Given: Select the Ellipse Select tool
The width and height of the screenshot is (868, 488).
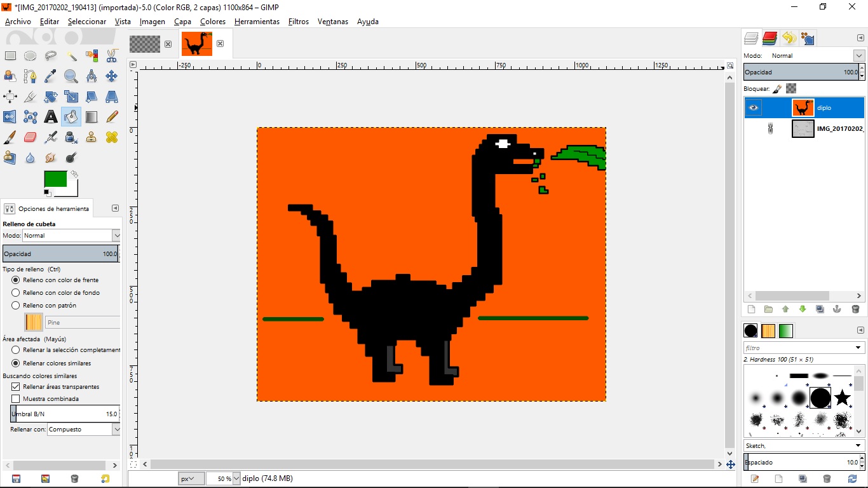Looking at the screenshot, I should point(31,56).
